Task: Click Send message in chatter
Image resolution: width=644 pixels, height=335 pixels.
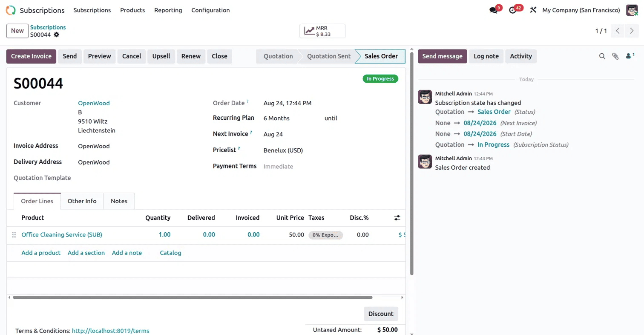Action: pos(442,56)
